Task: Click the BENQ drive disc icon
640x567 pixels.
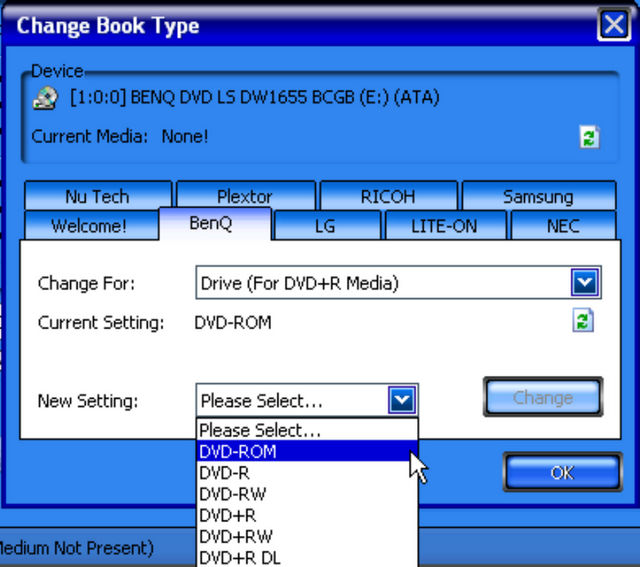Action: pos(45,98)
